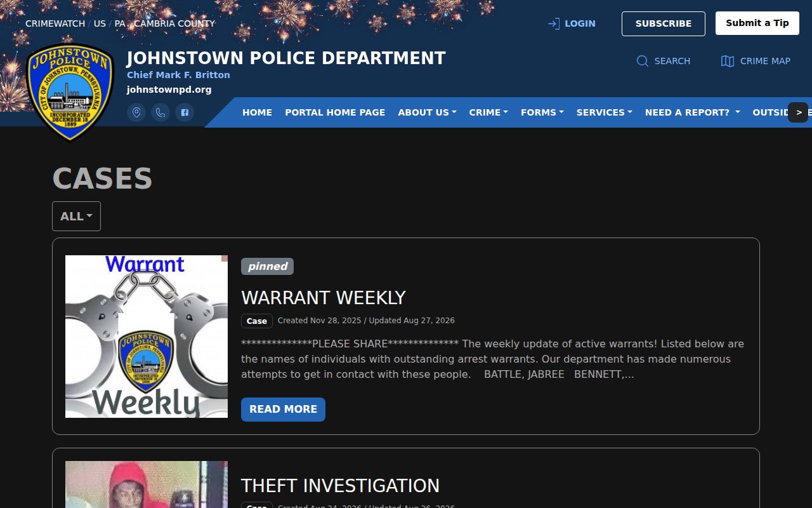Click the phone contact icon
This screenshot has width=812, height=508.
pyautogui.click(x=160, y=112)
